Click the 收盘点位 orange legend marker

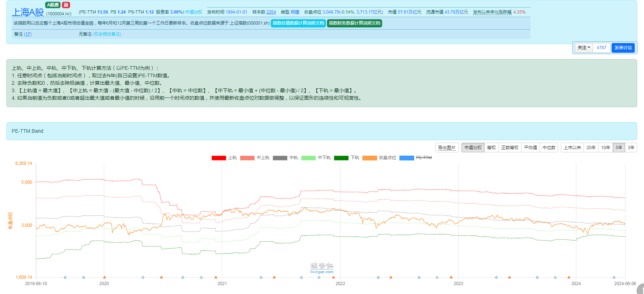click(x=369, y=158)
